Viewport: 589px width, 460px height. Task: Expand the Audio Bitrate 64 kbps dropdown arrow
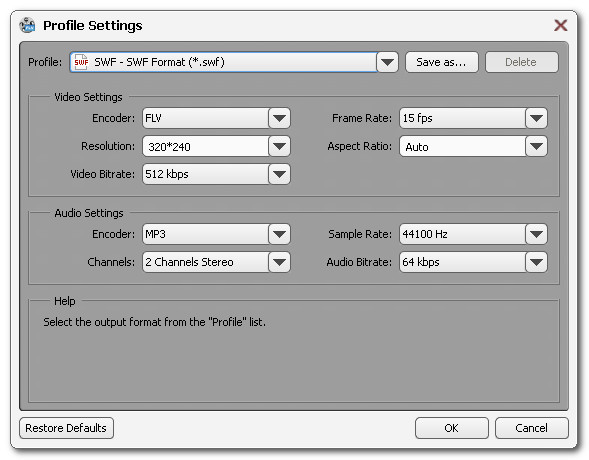(x=536, y=262)
